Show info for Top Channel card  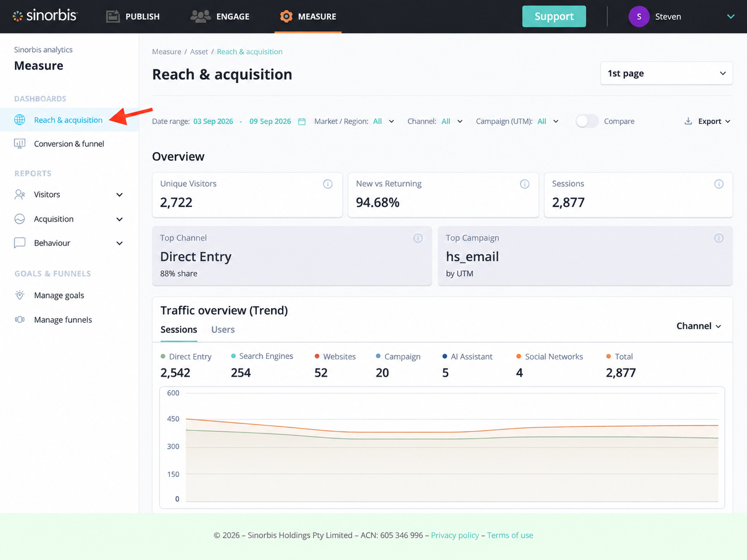coord(418,238)
